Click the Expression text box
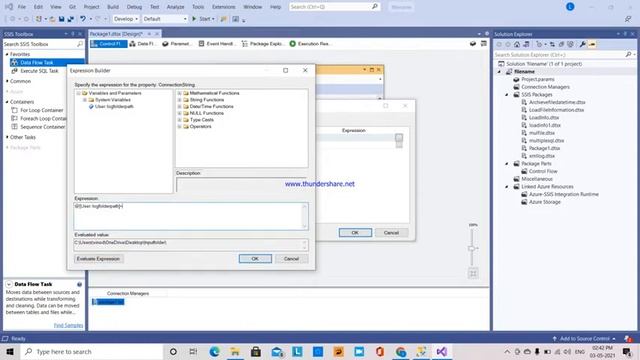Viewport: 640px width, 360px height. coord(191,216)
